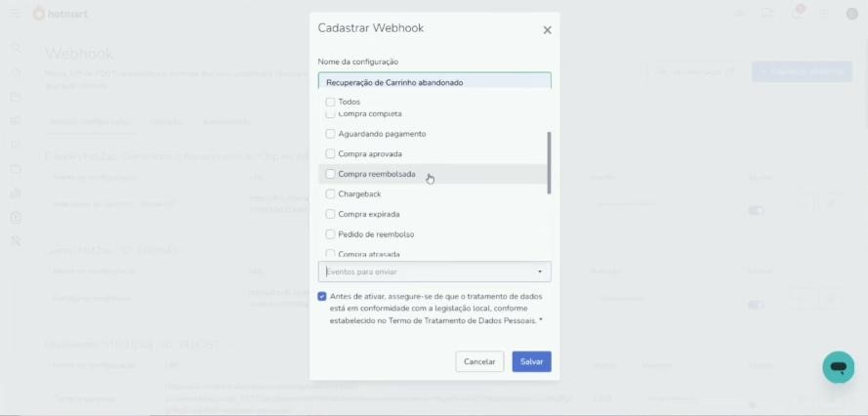This screenshot has width=868, height=416.
Task: Click the search icon in the left sidebar
Action: tap(16, 48)
